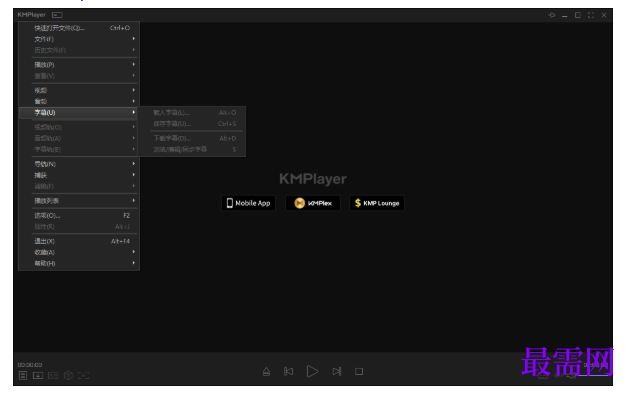Expand the 音频 submenu arrow
Viewport: 633px width, 393px height.
pos(134,101)
